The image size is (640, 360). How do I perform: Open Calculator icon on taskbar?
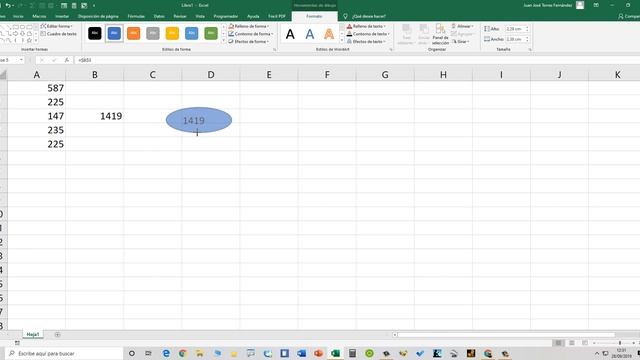tap(352, 353)
